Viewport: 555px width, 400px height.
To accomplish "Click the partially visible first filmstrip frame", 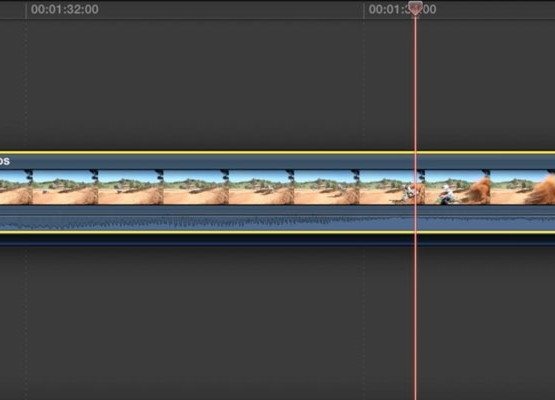I will tap(16, 187).
